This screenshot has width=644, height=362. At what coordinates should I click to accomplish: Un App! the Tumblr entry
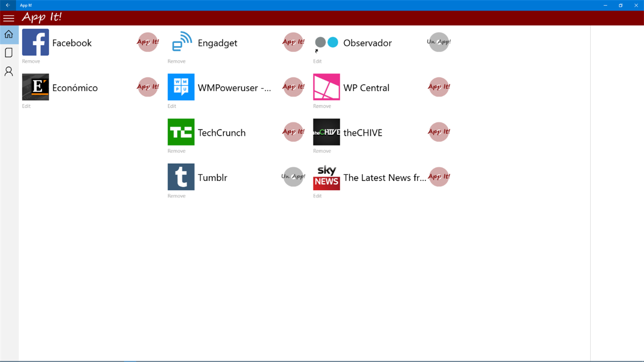293,177
